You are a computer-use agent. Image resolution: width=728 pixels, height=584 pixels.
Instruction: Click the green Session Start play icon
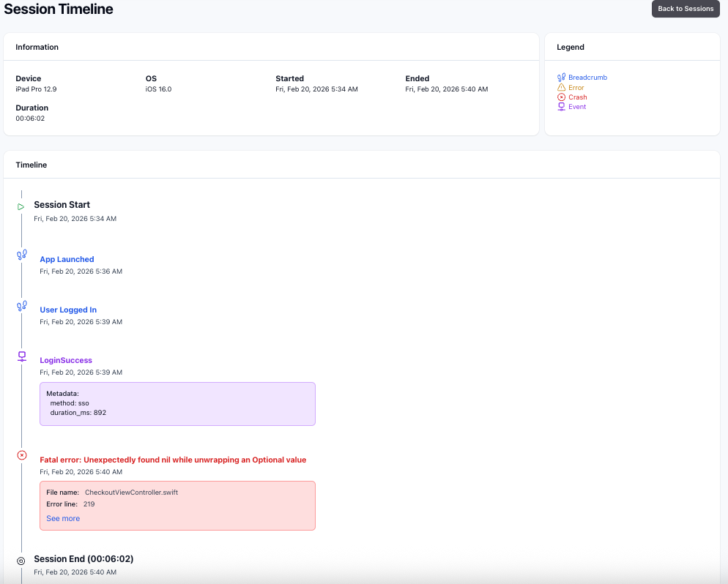[x=21, y=206]
